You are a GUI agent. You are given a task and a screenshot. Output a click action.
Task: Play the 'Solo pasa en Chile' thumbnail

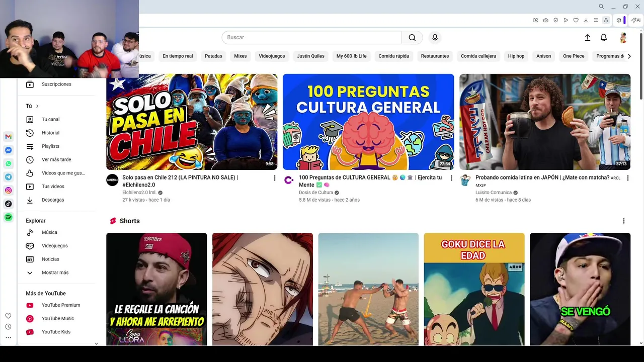tap(192, 122)
